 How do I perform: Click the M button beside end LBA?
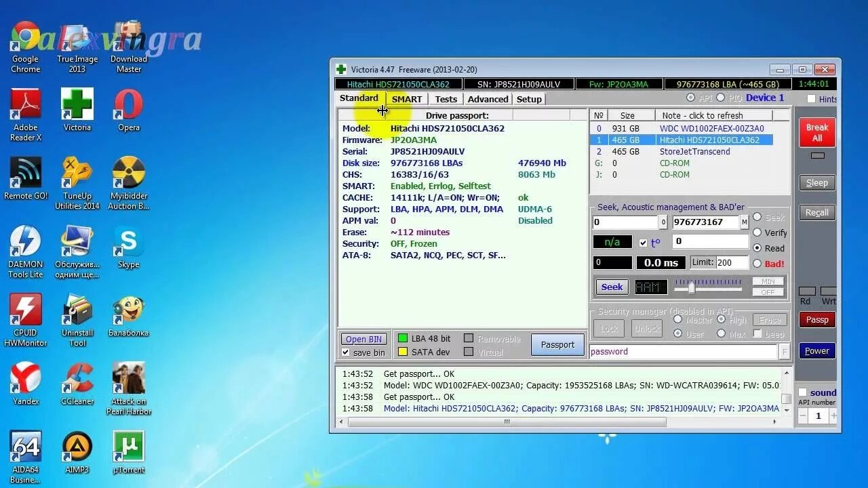[x=744, y=222]
